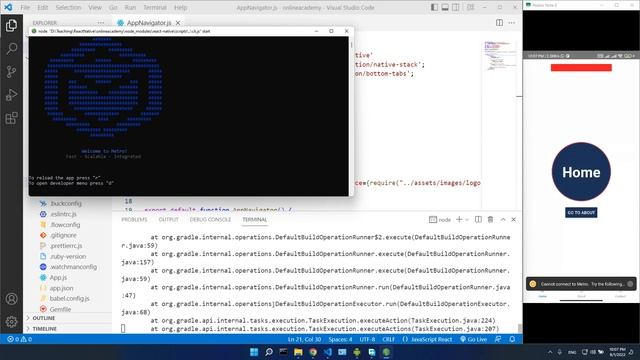The width and height of the screenshot is (640, 360).
Task: Open the File menu
Action: pyautogui.click(x=25, y=7)
